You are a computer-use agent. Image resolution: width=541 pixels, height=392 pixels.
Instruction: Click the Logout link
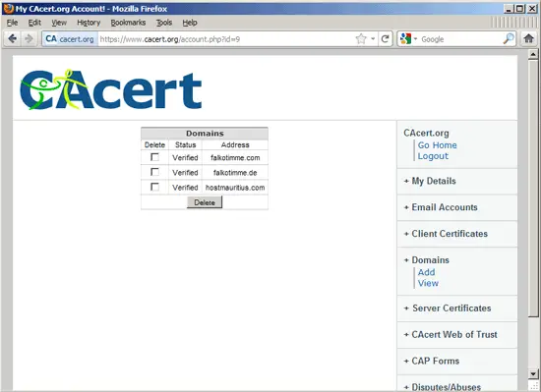tap(433, 156)
